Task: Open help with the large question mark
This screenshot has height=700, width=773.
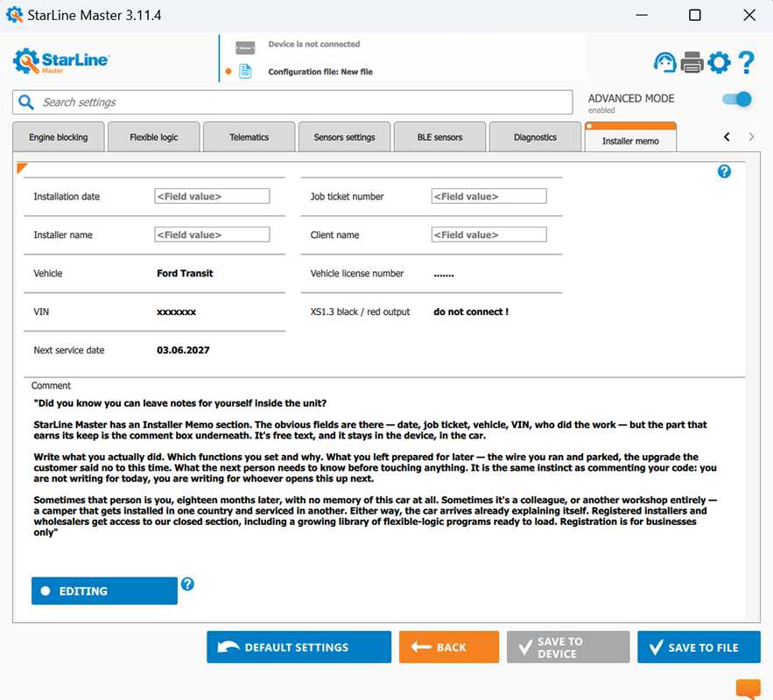Action: tap(747, 62)
